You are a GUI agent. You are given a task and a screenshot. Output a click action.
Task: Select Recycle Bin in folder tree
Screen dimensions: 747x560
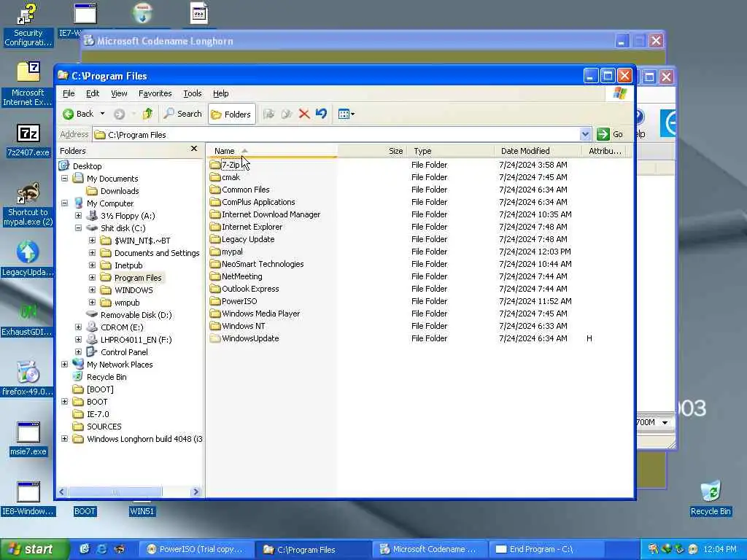pos(99,377)
